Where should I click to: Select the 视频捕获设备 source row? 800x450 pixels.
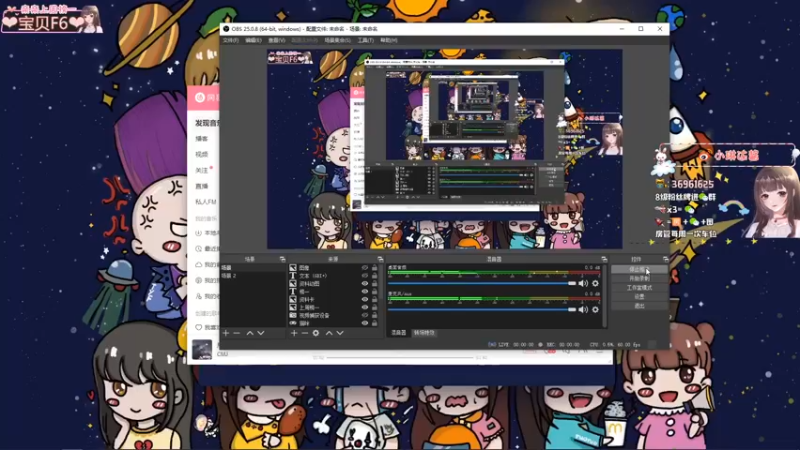pyautogui.click(x=334, y=315)
